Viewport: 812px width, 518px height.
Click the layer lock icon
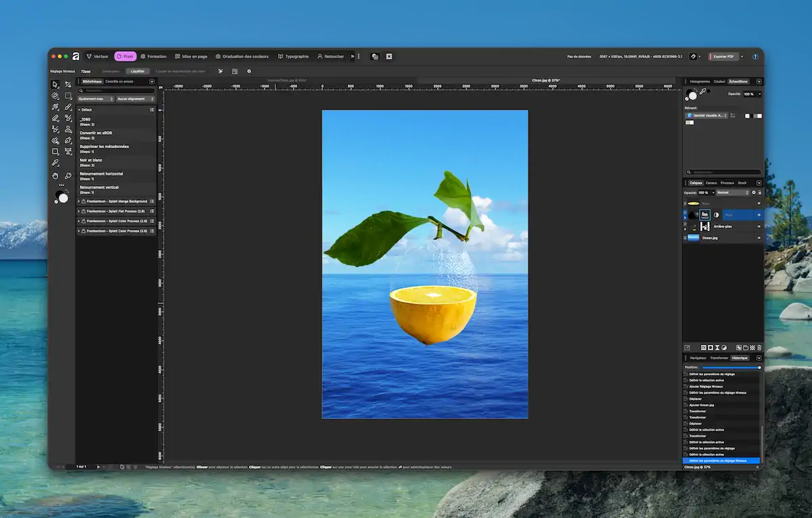tap(759, 193)
